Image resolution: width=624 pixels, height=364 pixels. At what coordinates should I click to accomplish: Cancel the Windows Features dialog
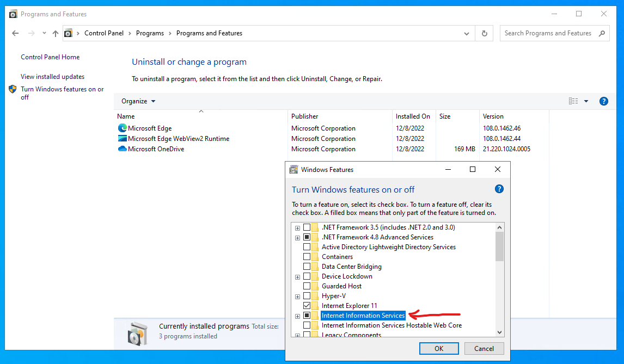point(484,348)
